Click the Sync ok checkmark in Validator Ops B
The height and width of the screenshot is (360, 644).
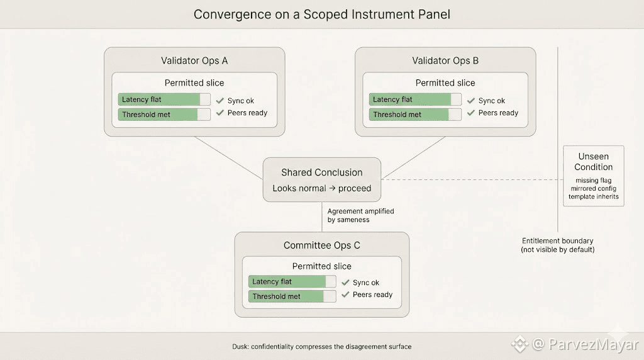tap(470, 101)
